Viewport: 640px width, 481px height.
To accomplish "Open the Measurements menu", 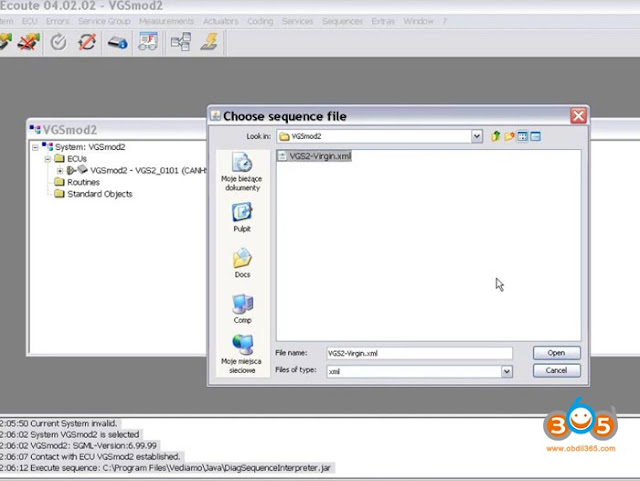I will tap(167, 21).
